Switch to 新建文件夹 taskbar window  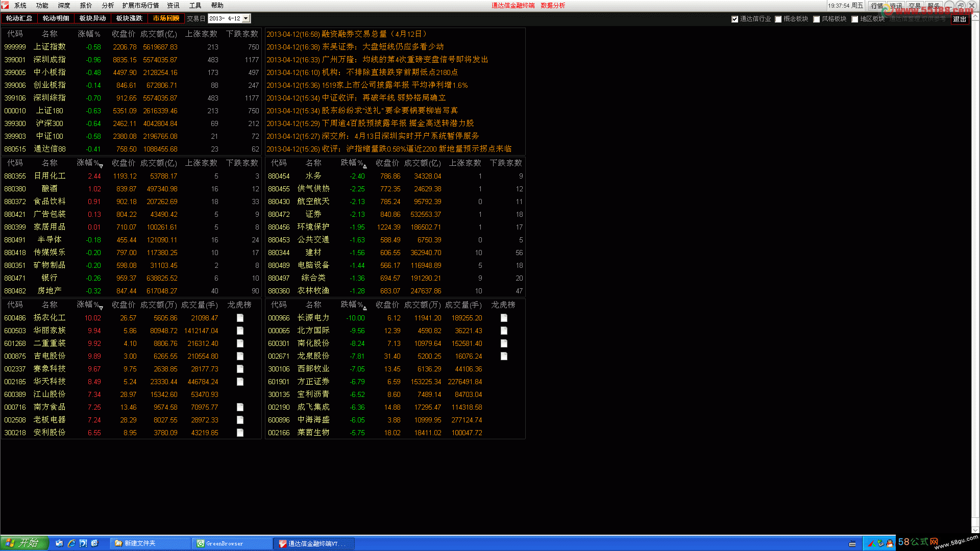151,543
